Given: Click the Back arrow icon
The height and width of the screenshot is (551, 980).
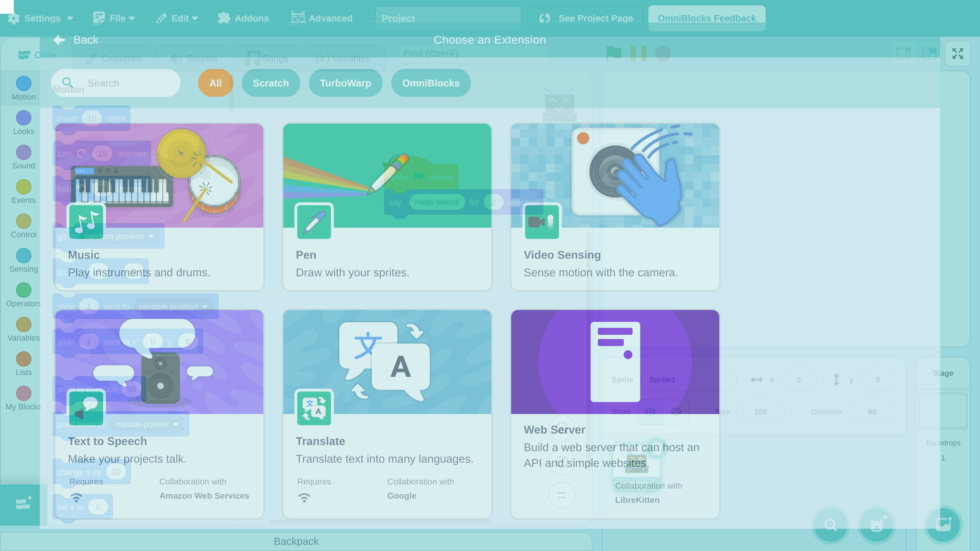Looking at the screenshot, I should [x=59, y=40].
